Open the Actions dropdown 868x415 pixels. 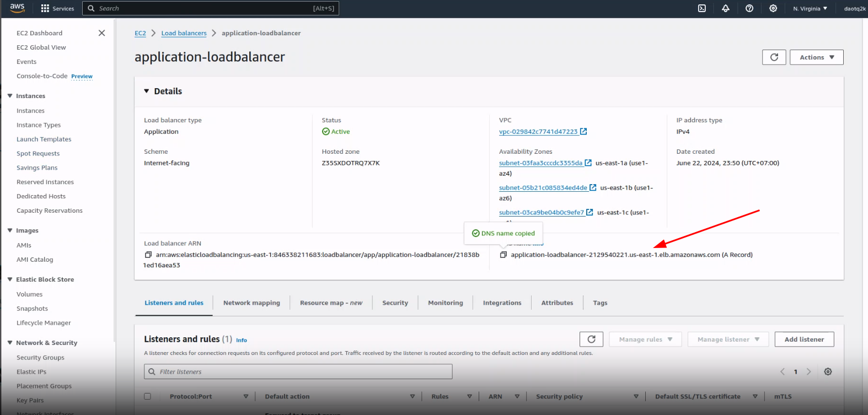pos(817,57)
